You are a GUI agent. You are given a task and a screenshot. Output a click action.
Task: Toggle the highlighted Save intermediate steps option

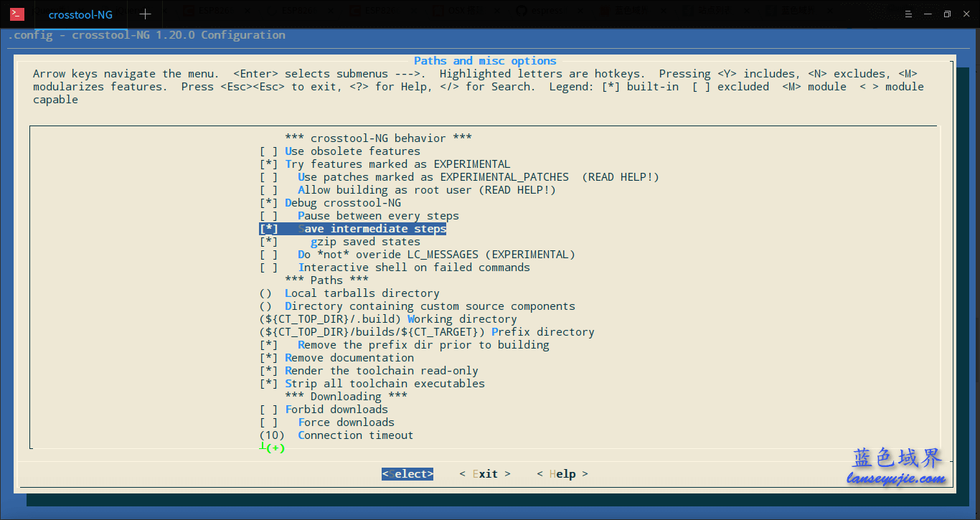pos(353,229)
